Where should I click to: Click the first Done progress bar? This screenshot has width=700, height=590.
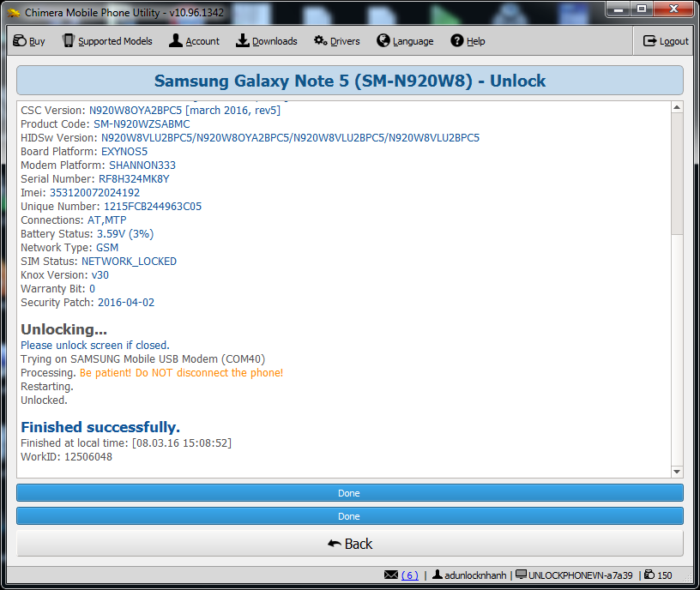click(x=349, y=493)
